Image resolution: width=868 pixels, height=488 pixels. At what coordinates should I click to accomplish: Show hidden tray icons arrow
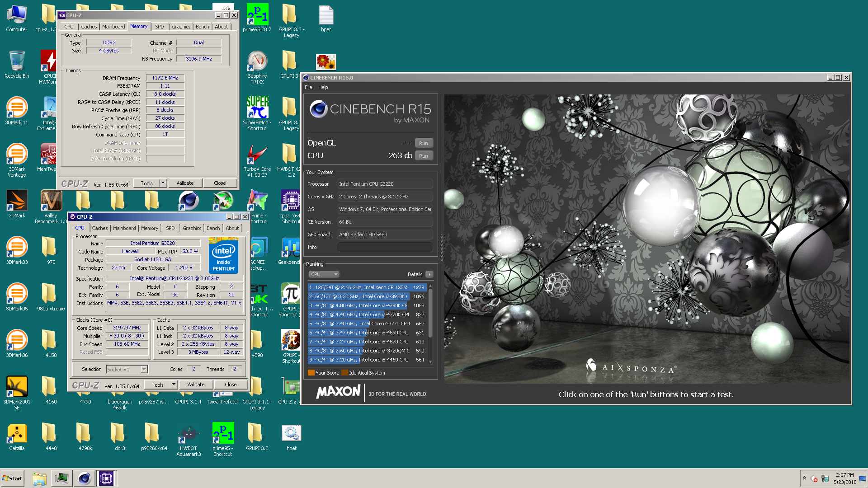click(x=804, y=478)
